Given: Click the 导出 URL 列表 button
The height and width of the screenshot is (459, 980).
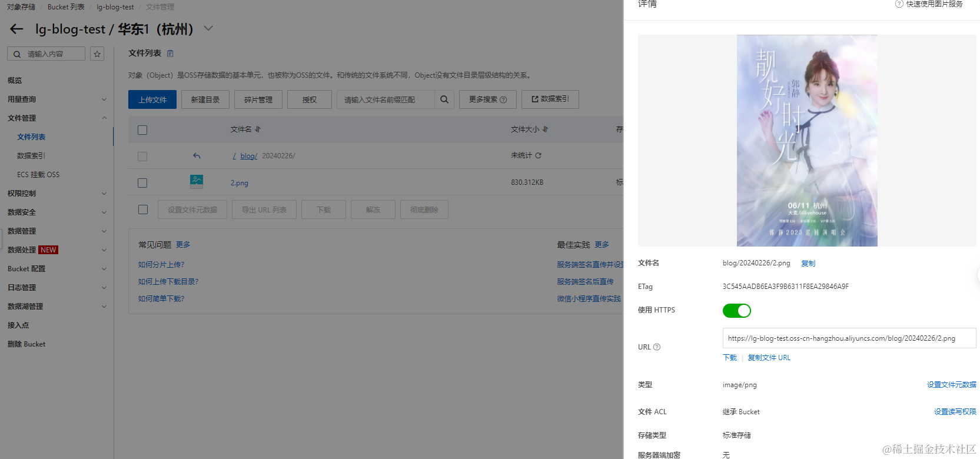Looking at the screenshot, I should 264,209.
